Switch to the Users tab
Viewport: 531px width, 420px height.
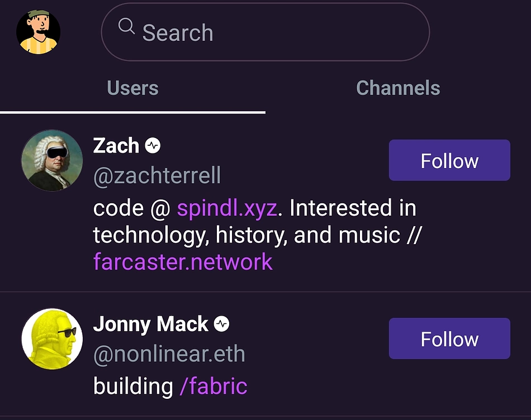point(132,88)
